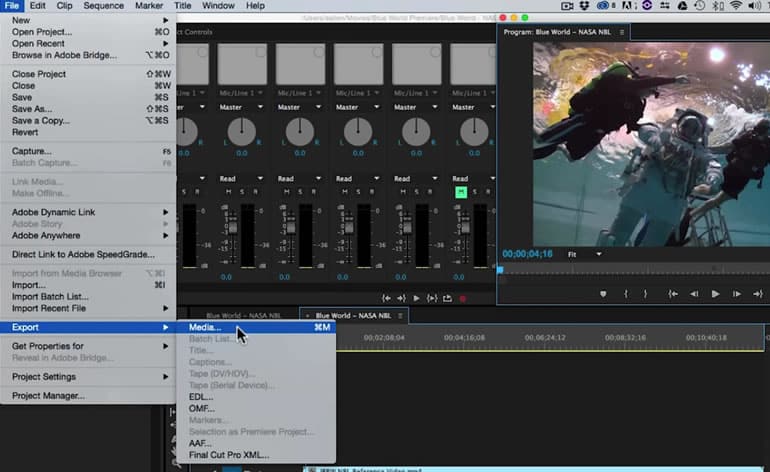The height and width of the screenshot is (472, 770).
Task: Open Fit zoom level dropdown
Action: 584,254
